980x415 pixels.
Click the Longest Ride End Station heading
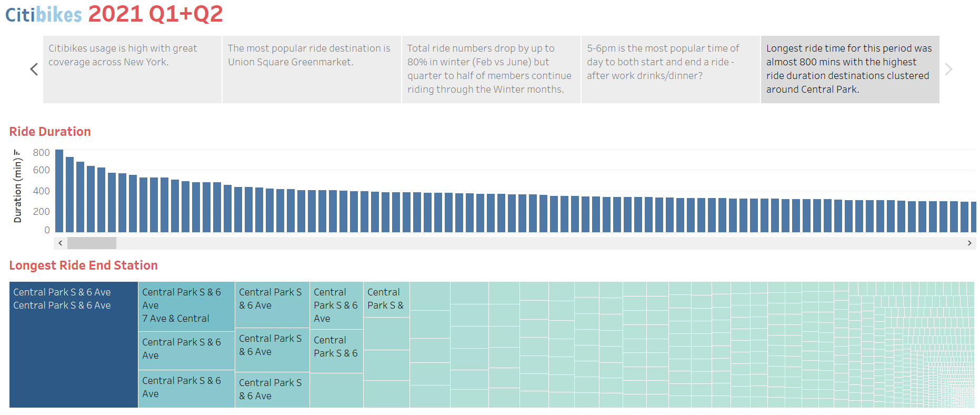click(x=83, y=265)
